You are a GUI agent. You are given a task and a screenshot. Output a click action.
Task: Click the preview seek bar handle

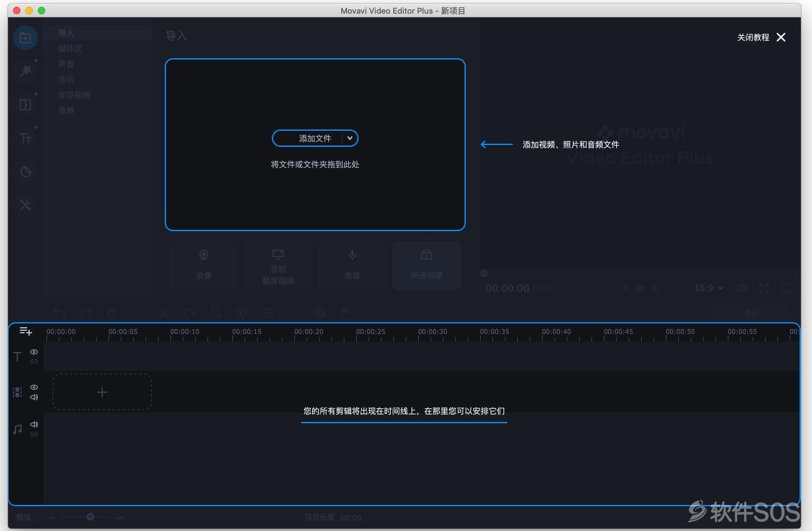pyautogui.click(x=484, y=273)
